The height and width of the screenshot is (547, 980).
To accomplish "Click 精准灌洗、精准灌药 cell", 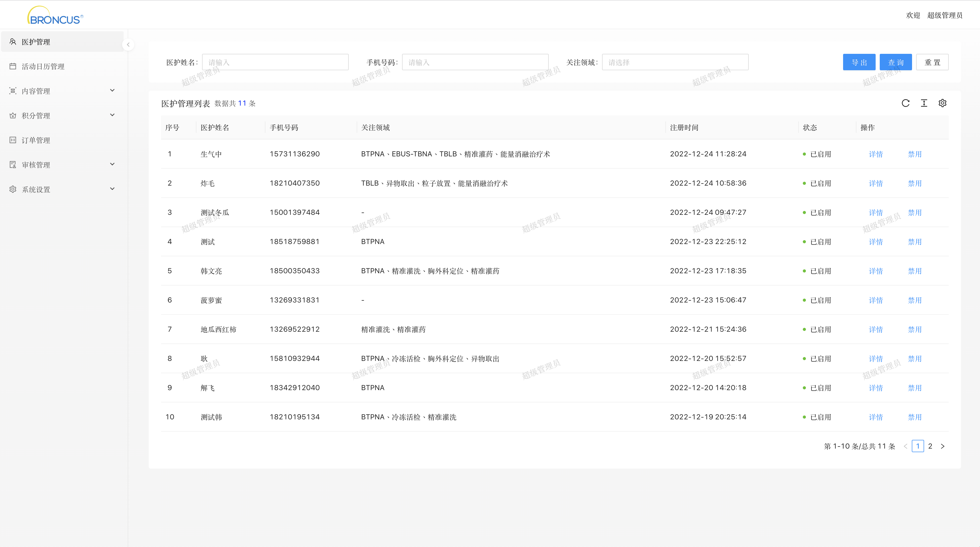I will pyautogui.click(x=393, y=329).
